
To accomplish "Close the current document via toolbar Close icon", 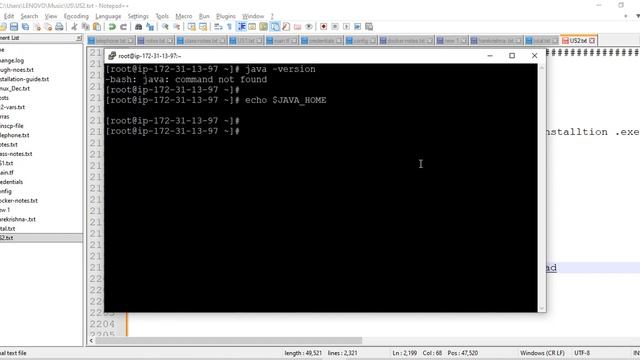I will [37, 27].
